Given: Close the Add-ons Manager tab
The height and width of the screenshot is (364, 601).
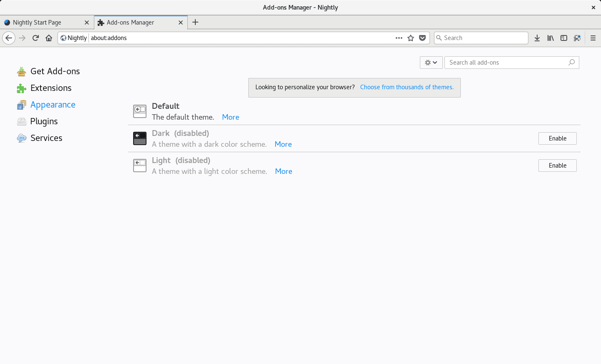Looking at the screenshot, I should 181,23.
